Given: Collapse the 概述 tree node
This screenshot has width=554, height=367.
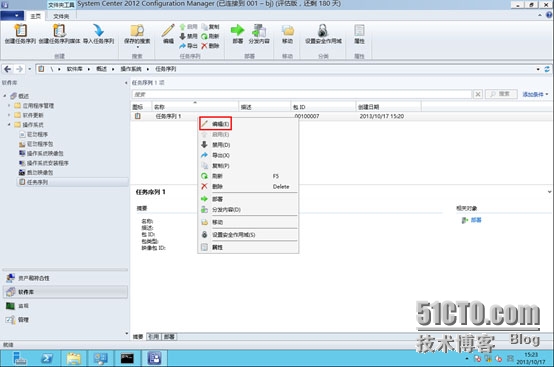Looking at the screenshot, I should [x=5, y=96].
